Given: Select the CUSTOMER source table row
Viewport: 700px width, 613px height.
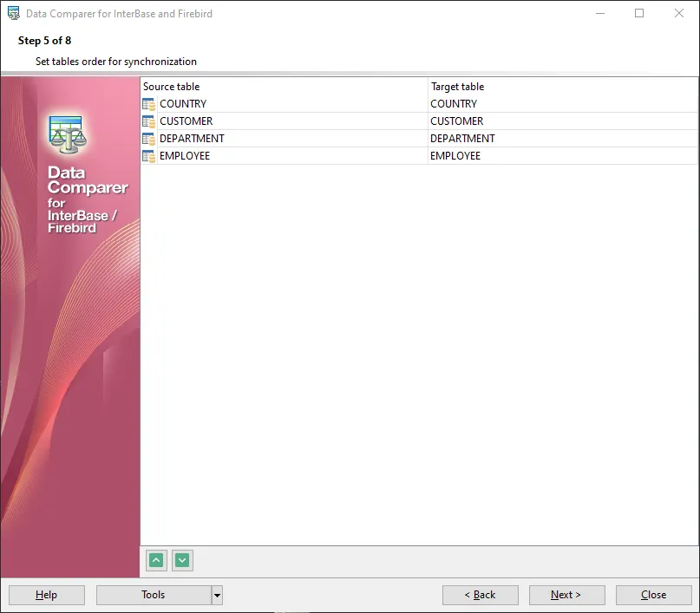Looking at the screenshot, I should [285, 121].
